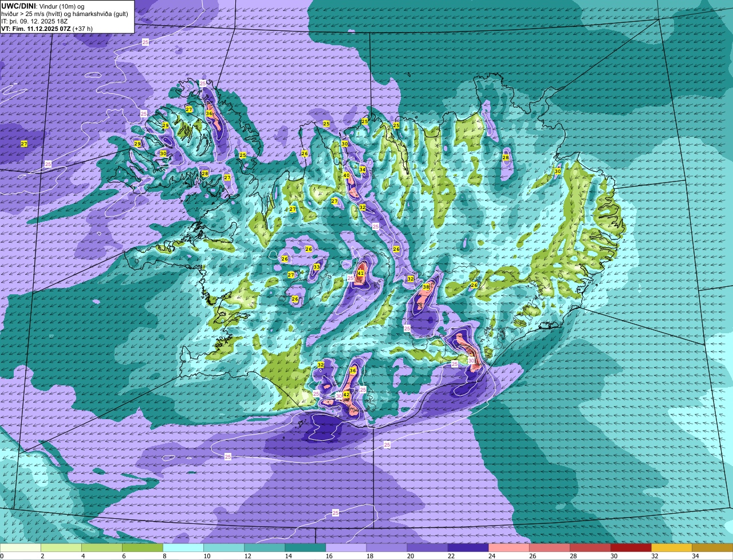Click the 8–10 m/s light cyan legend swatch
This screenshot has height=560, width=733.
[x=183, y=548]
